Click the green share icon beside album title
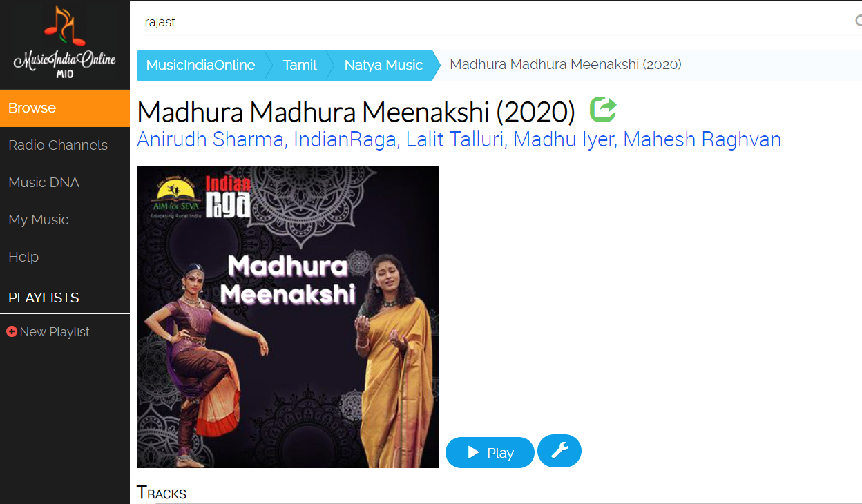Screen dimensions: 862x504 point(603,109)
